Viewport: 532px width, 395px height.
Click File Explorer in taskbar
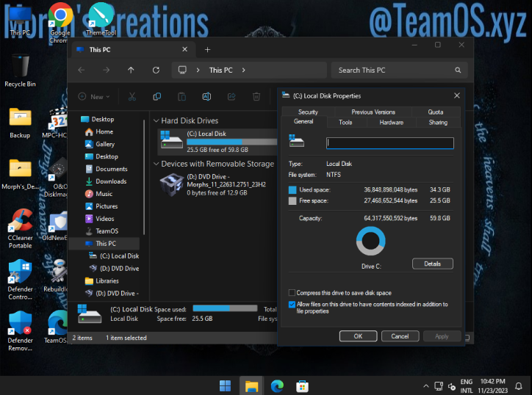[x=251, y=386]
